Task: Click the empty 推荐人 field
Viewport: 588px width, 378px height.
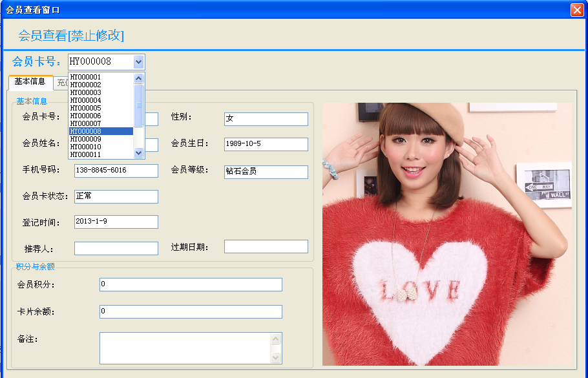Action: click(116, 249)
